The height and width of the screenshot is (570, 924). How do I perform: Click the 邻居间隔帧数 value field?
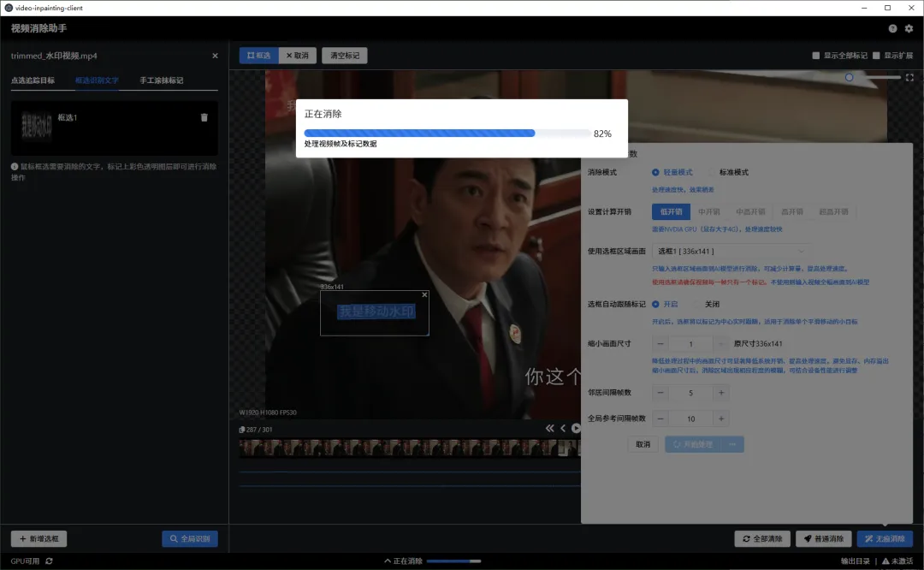(x=690, y=393)
